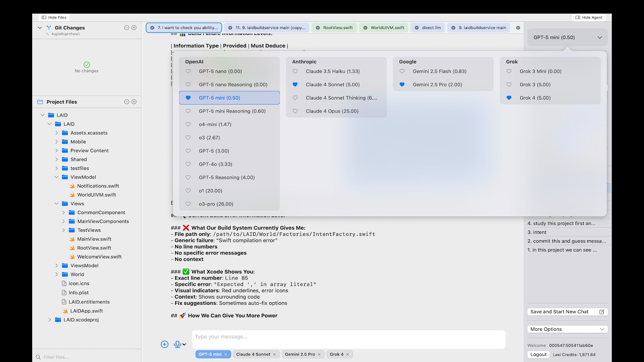Collapse the Views folder
644x362 pixels.
[x=57, y=204]
